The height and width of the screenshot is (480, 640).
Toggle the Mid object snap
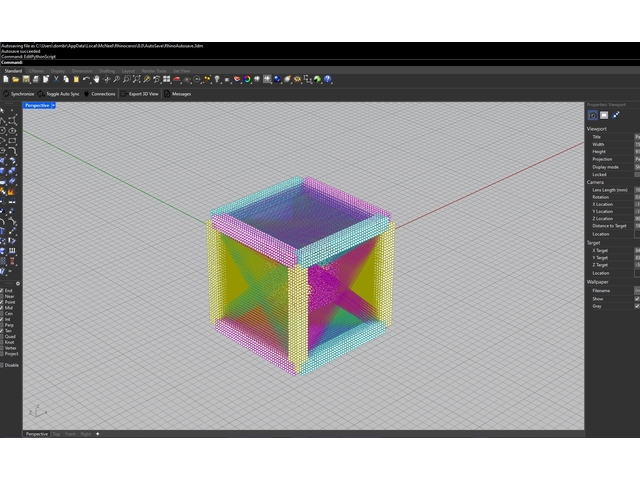[x=2, y=308]
